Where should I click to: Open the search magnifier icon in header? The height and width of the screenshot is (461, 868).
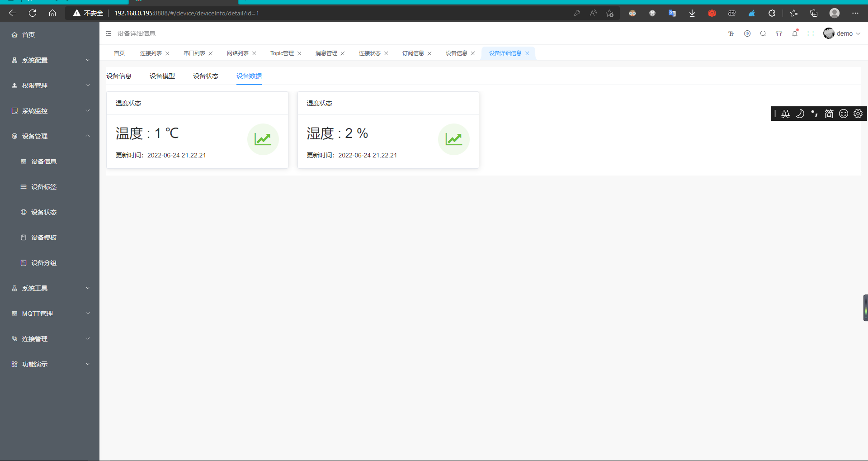763,33
